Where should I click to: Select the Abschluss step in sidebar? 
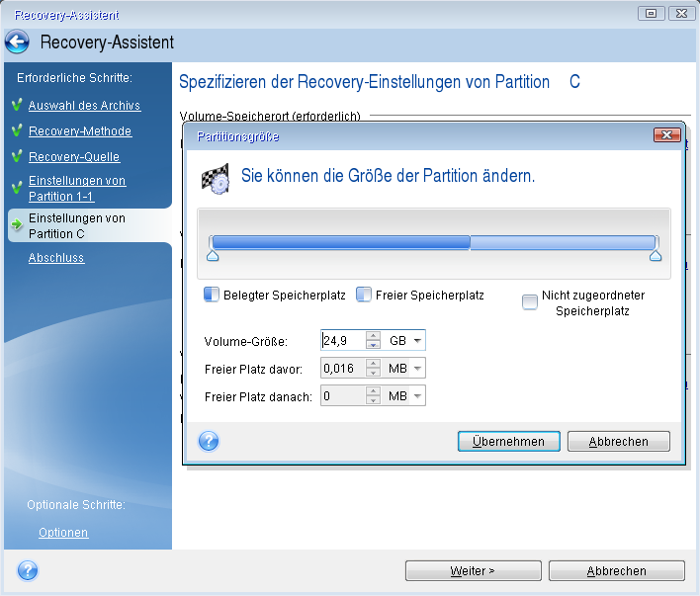click(x=56, y=258)
